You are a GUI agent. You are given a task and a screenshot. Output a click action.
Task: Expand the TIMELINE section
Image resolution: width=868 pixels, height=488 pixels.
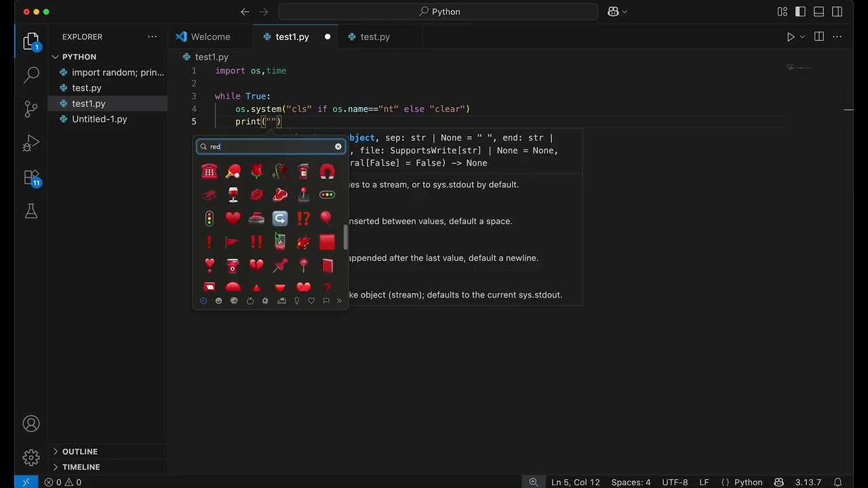pos(108,467)
